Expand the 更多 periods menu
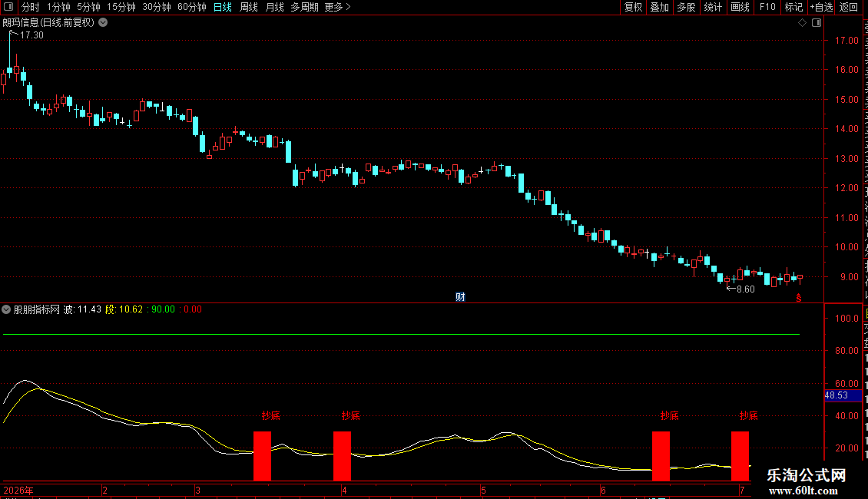This screenshot has width=868, height=499. click(x=337, y=7)
